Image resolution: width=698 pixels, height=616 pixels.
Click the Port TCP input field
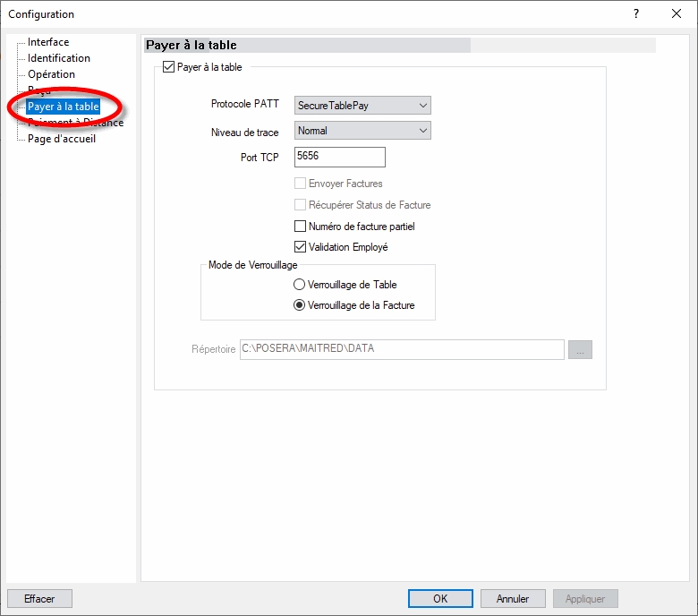[x=339, y=158]
